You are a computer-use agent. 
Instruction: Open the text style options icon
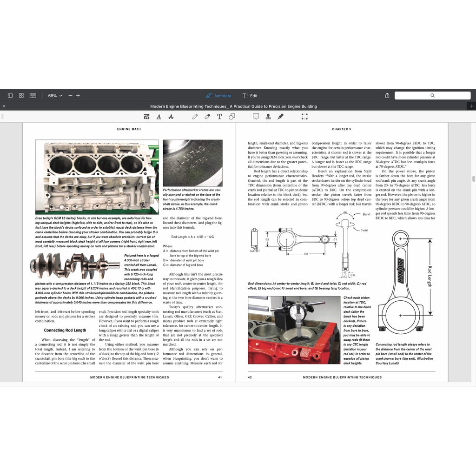click(146, 117)
